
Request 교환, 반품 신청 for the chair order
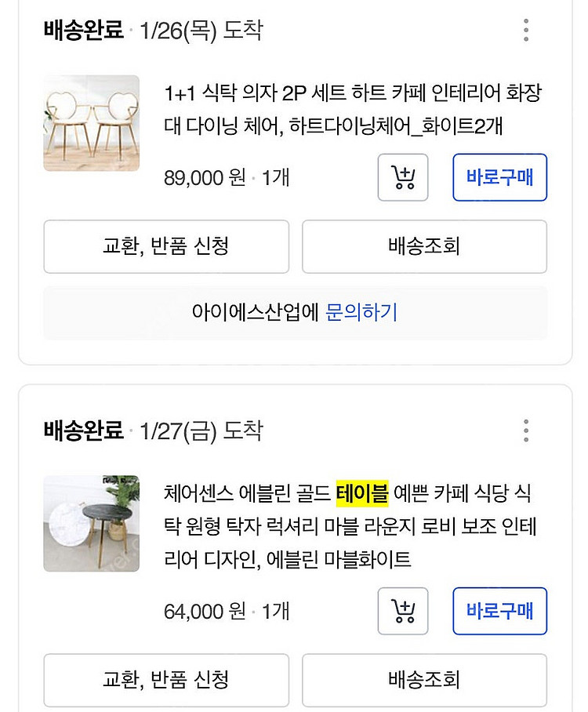[x=165, y=246]
